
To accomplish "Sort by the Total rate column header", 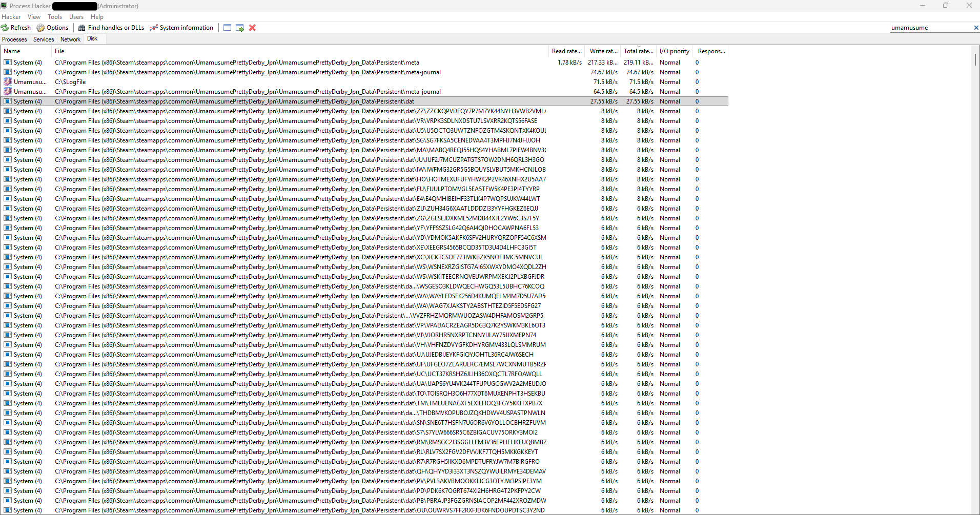I will pyautogui.click(x=639, y=51).
